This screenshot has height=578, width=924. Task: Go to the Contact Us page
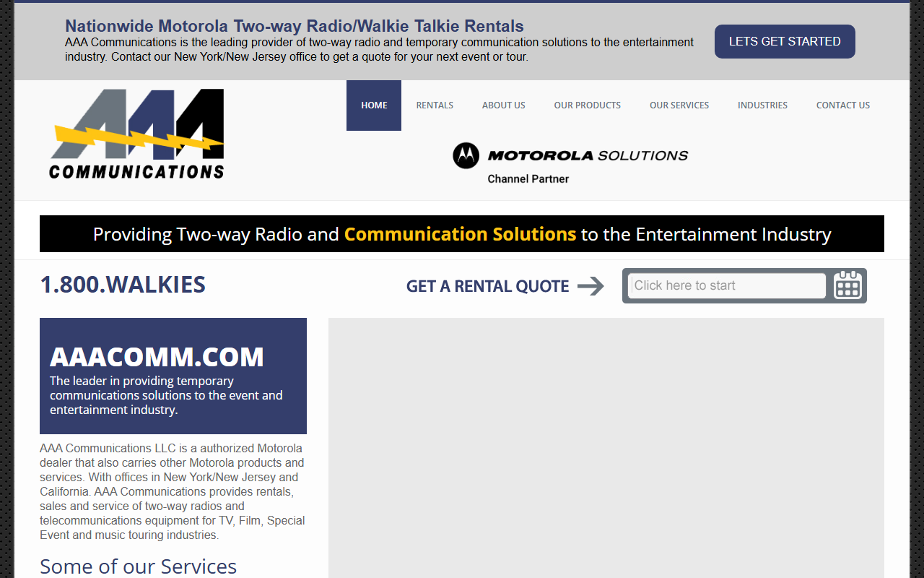(x=843, y=105)
